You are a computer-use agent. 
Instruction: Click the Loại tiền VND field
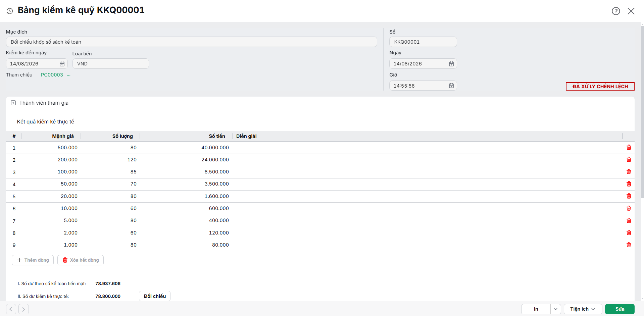(111, 64)
